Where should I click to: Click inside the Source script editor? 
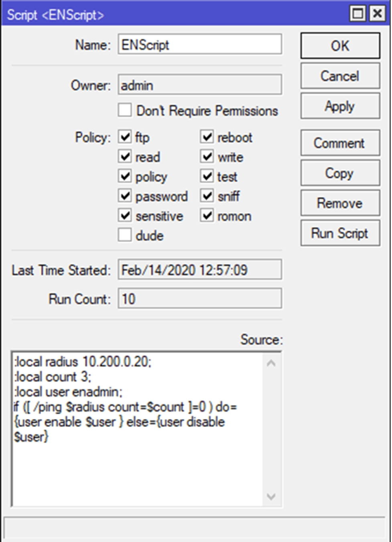(x=137, y=428)
